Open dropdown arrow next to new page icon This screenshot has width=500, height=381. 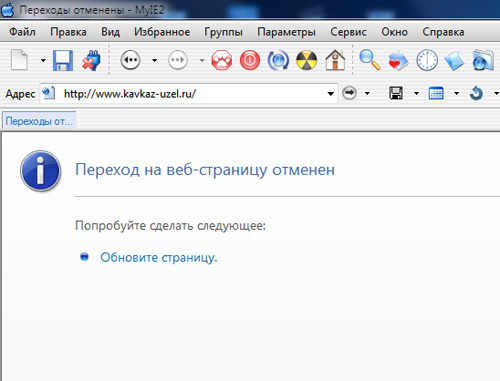[43, 60]
